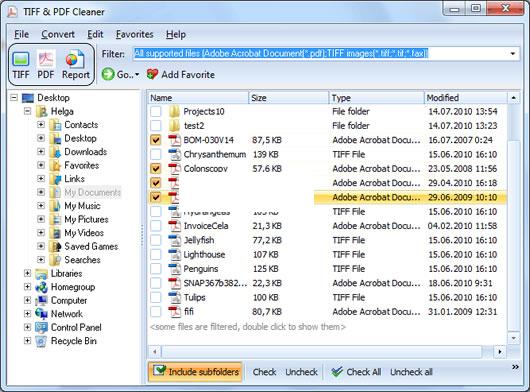Check the Penguins file checkbox
The width and height of the screenshot is (530, 392).
coord(155,269)
